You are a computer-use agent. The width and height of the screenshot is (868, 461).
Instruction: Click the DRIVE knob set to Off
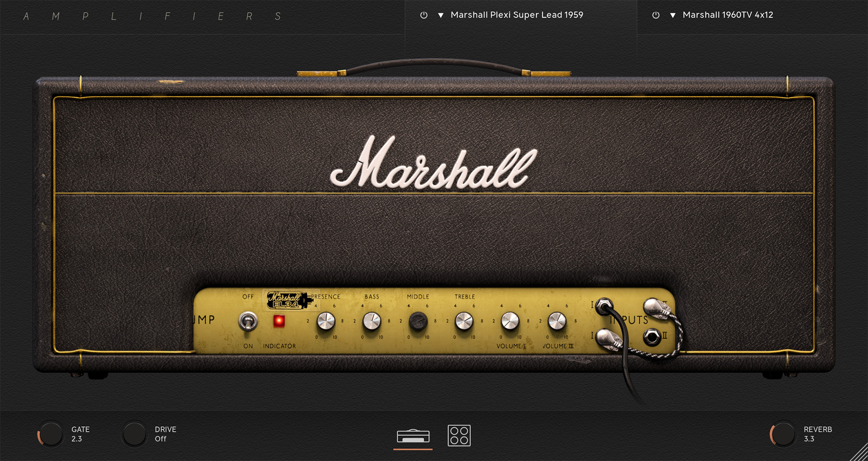point(134,434)
